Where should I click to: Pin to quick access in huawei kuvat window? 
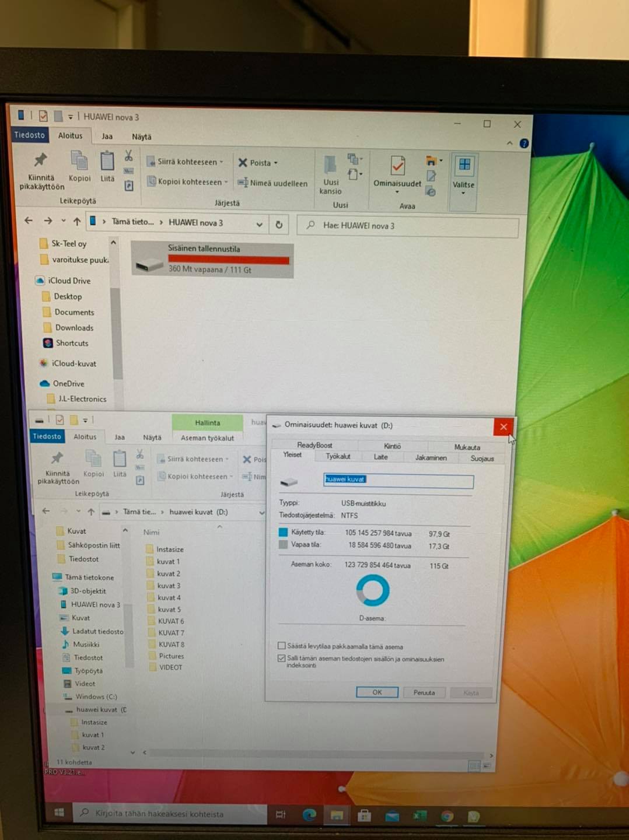(x=57, y=468)
